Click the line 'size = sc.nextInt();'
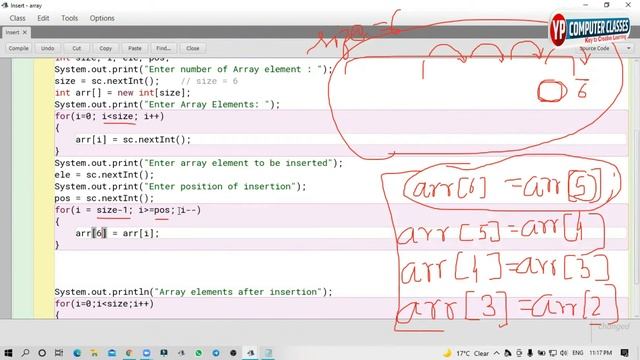Screen dimensions: 640x360 pyautogui.click(x=107, y=81)
